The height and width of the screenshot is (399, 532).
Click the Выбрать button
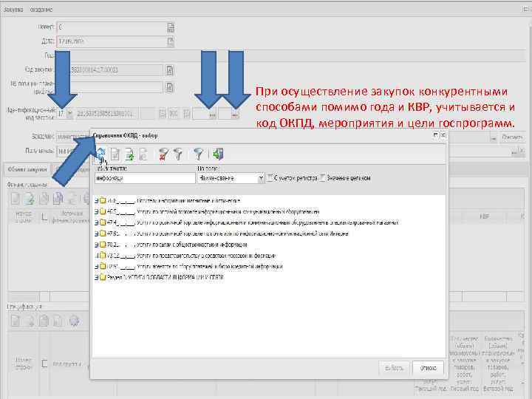[x=395, y=368]
